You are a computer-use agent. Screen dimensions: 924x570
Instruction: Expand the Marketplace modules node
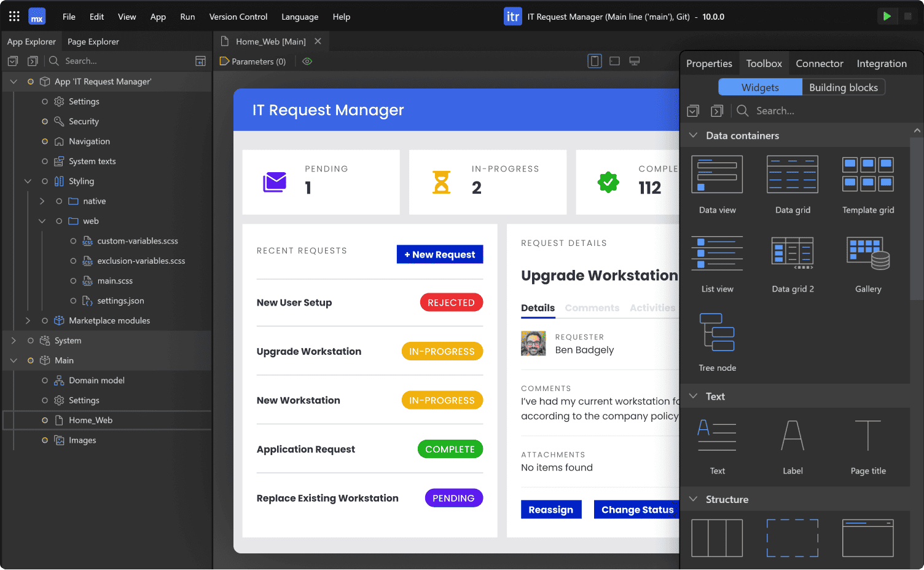click(x=28, y=320)
